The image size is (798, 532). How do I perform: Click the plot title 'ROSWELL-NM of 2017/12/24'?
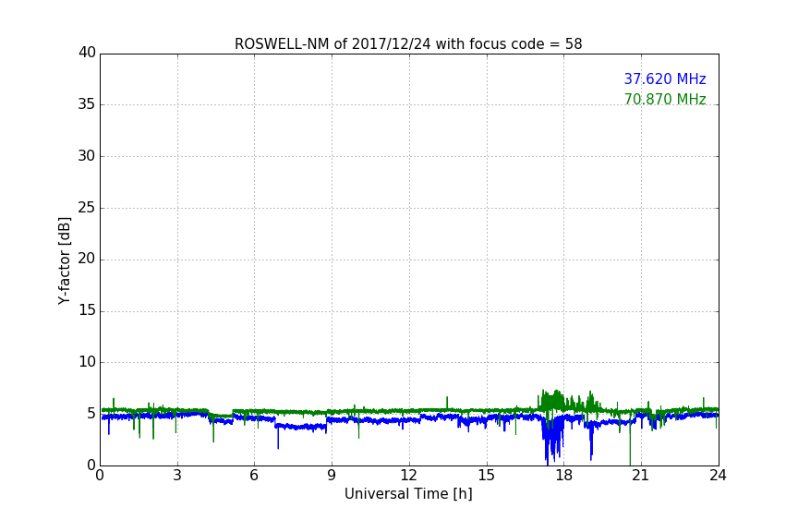point(408,44)
